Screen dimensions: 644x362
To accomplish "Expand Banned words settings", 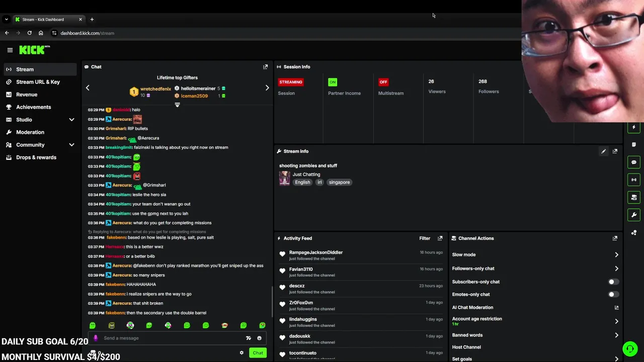I will click(616, 335).
